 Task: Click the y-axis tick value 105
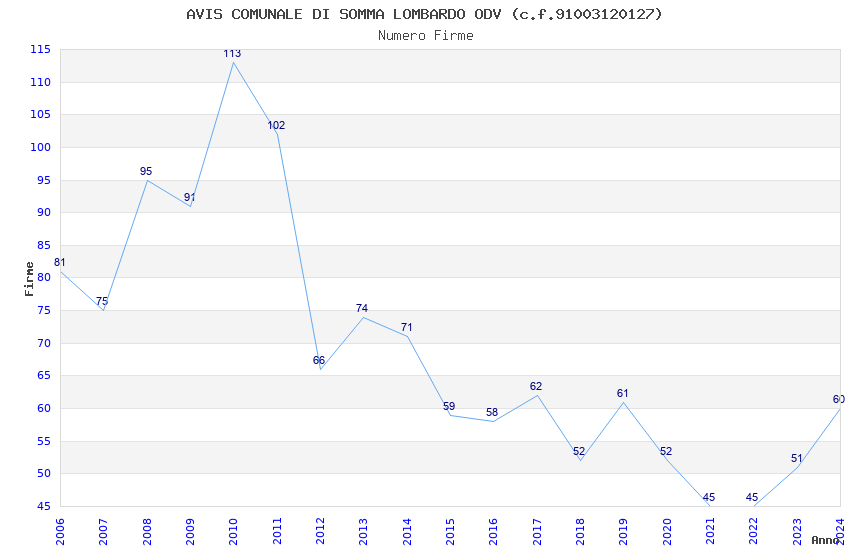coord(40,114)
